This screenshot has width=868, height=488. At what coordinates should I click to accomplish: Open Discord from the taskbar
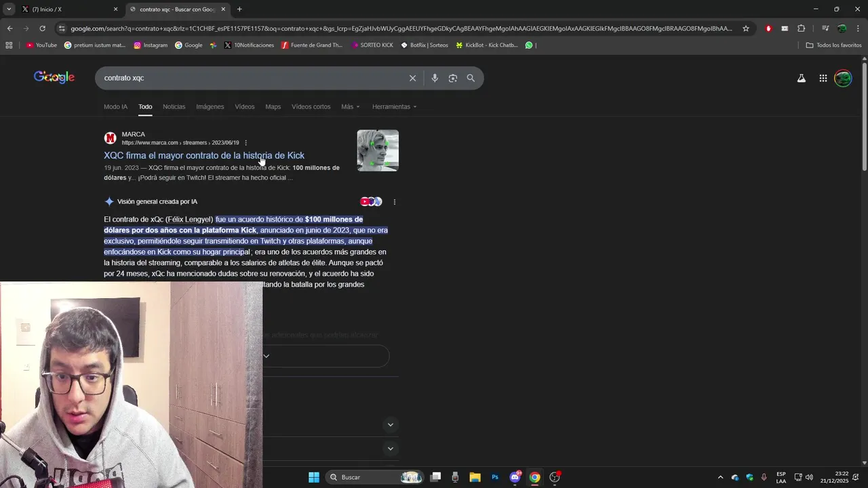515,477
